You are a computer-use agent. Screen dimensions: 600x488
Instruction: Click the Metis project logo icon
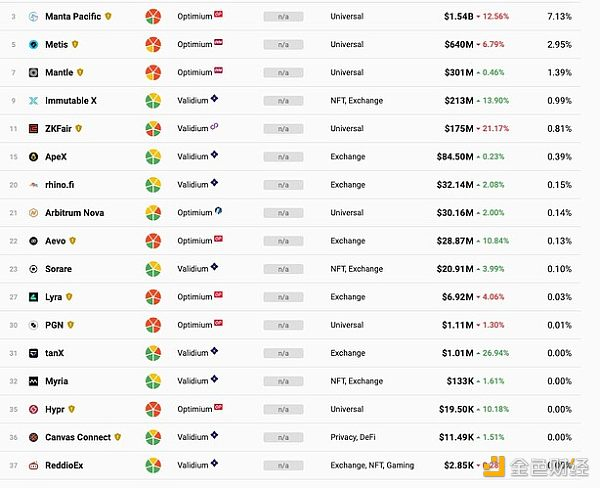[35, 45]
